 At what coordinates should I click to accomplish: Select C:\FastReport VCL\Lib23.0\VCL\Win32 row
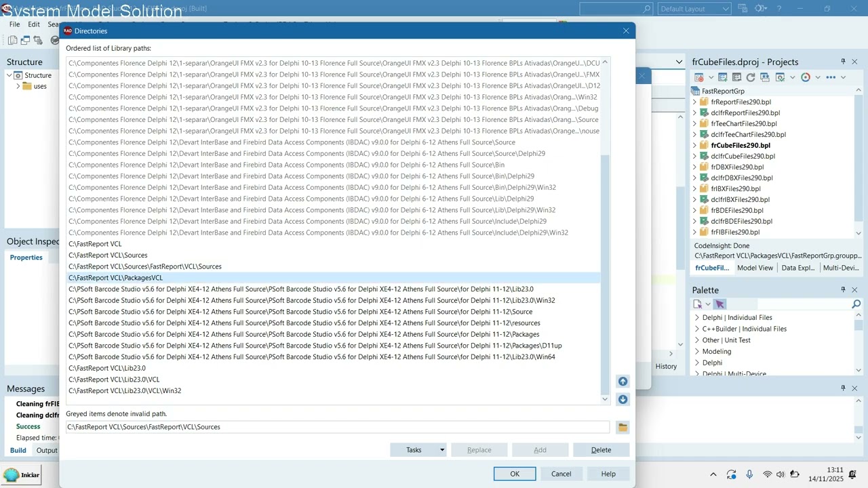tap(334, 390)
